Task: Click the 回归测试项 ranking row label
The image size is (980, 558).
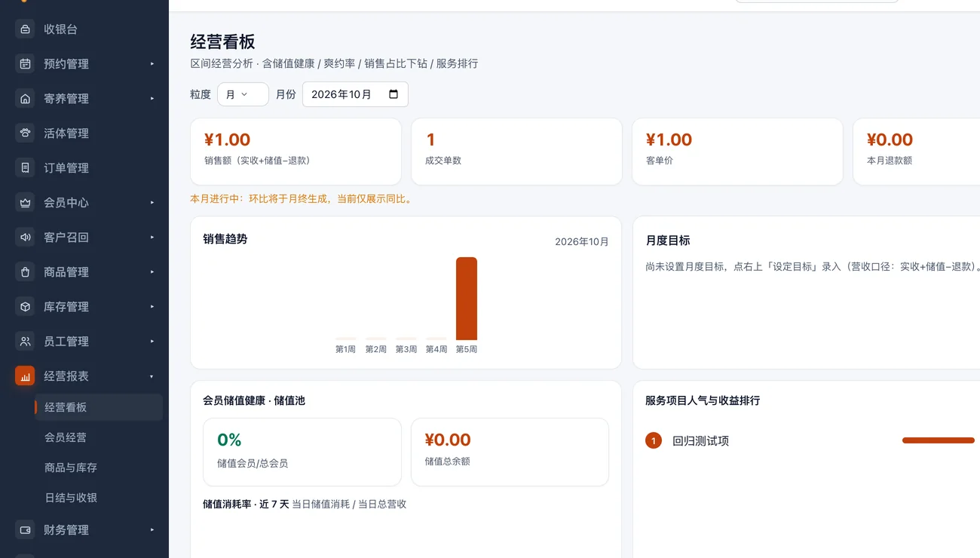Action: (x=701, y=441)
